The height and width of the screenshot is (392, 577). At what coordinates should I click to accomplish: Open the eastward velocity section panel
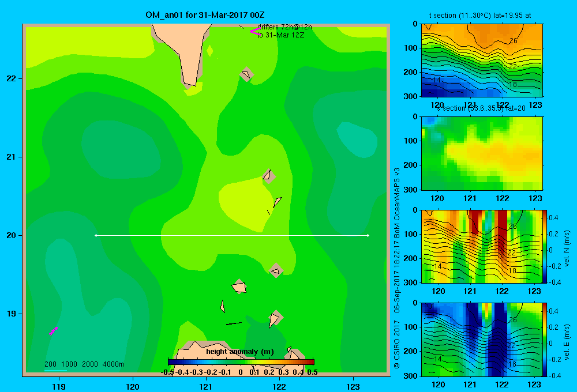482,340
